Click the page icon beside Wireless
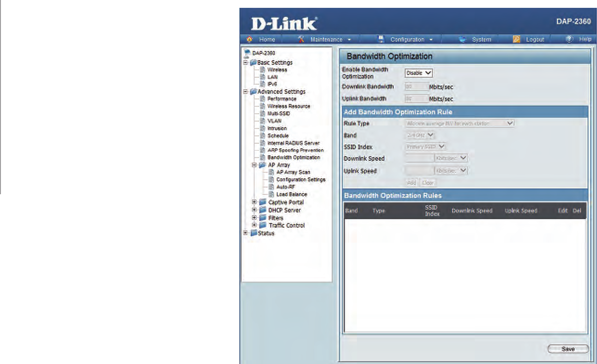The height and width of the screenshot is (364, 597). 262,70
